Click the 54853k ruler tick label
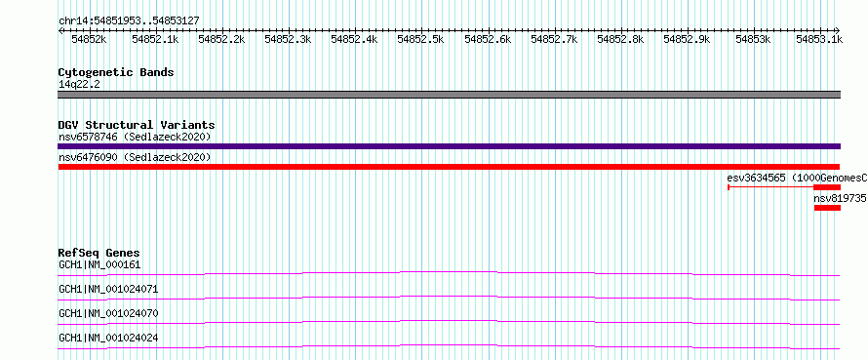Screen dimensions: 868x360 (754, 39)
